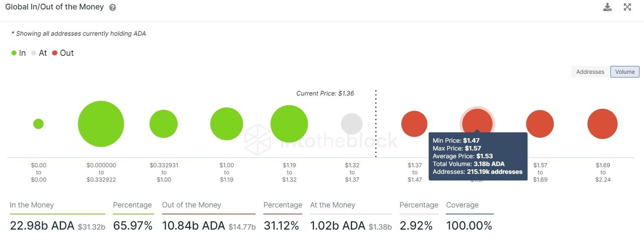Viewport: 644px width, 246px height.
Task: Click the fullscreen expand icon
Action: [627, 7]
